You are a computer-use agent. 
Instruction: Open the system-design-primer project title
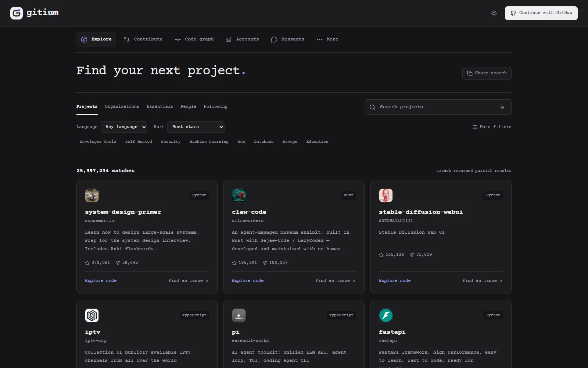click(x=123, y=212)
